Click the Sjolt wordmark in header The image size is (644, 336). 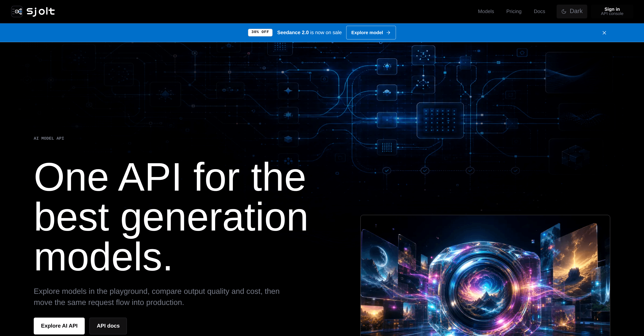click(x=40, y=12)
